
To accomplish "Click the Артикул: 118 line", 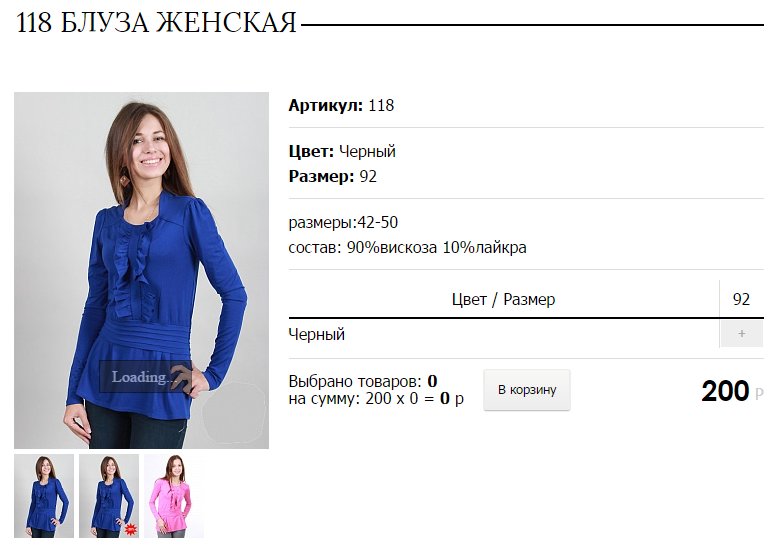I will (341, 105).
